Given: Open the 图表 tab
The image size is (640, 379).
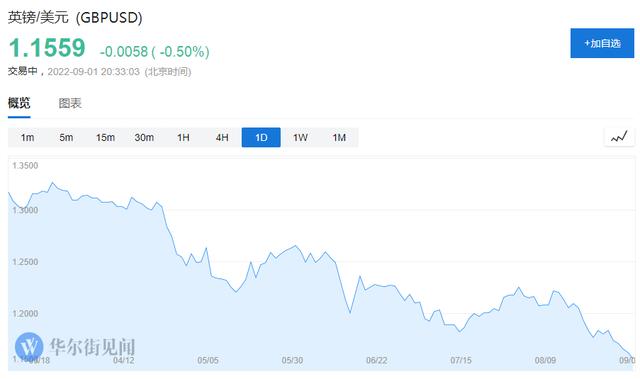Looking at the screenshot, I should (x=70, y=103).
